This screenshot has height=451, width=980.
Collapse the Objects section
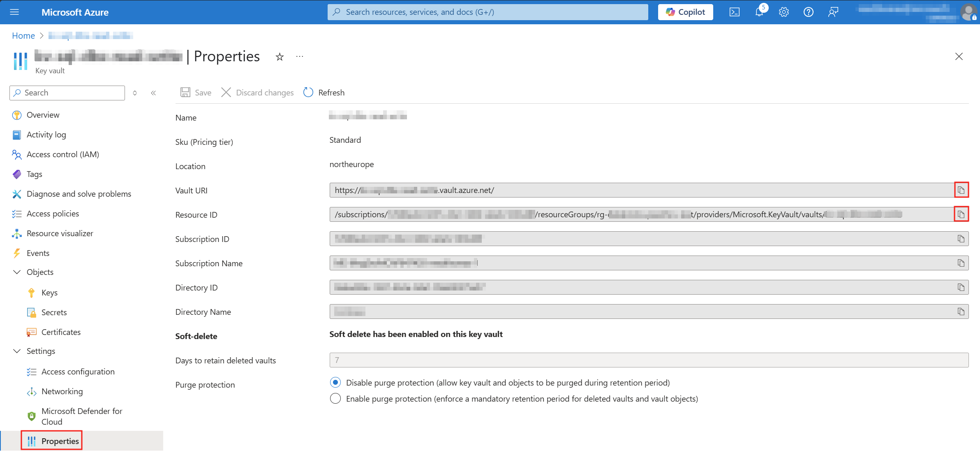coord(17,272)
